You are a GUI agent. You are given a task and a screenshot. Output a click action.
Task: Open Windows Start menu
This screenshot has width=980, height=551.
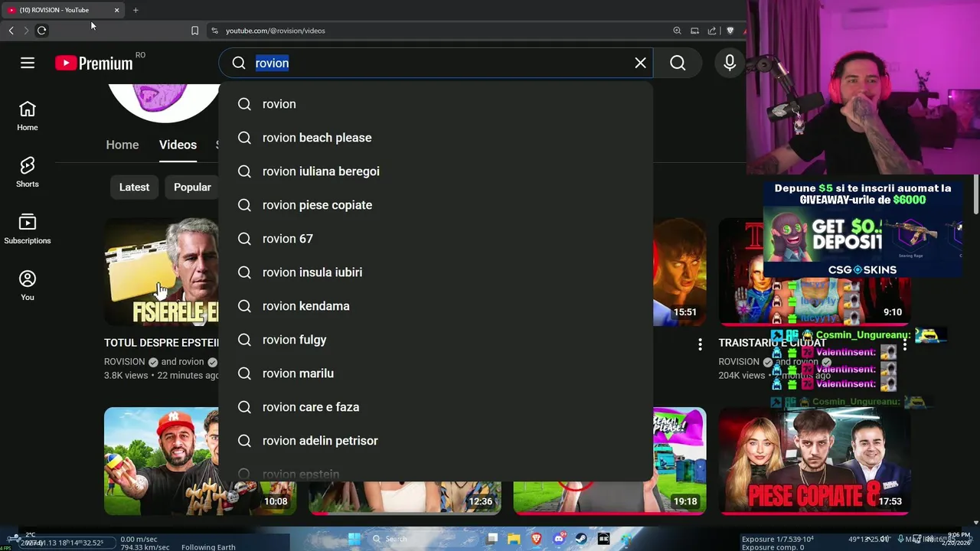click(354, 539)
